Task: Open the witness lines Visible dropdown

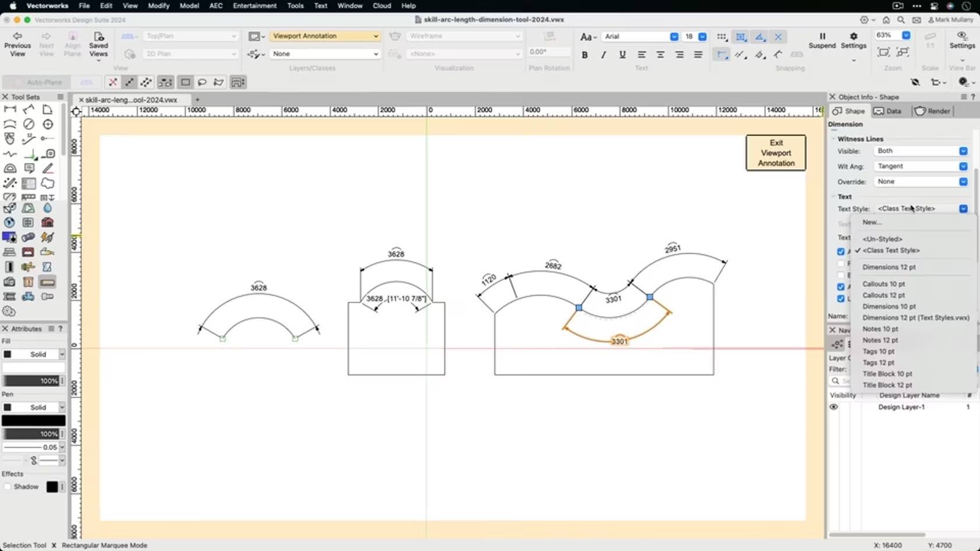Action: click(921, 151)
